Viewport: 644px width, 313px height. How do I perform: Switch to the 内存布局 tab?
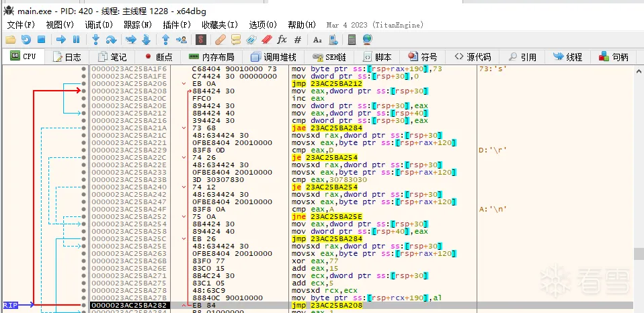[x=212, y=57]
